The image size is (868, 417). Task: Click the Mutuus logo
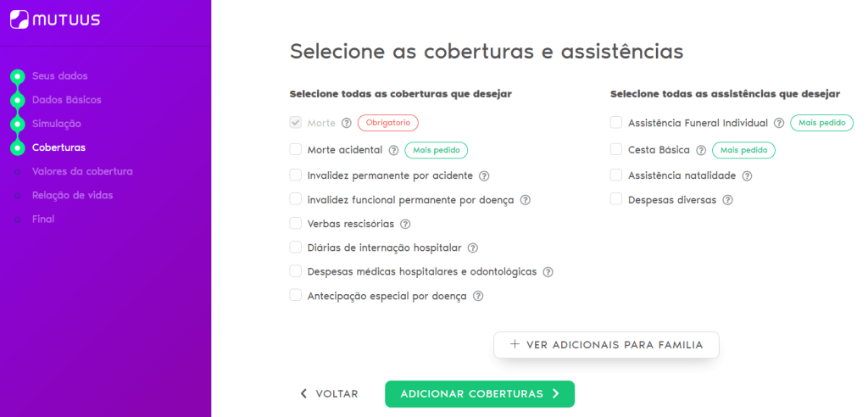tap(55, 20)
